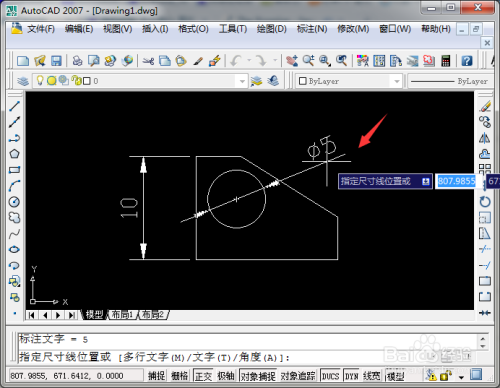
Task: Expand the Undo history dropdown arrow
Action: click(249, 61)
